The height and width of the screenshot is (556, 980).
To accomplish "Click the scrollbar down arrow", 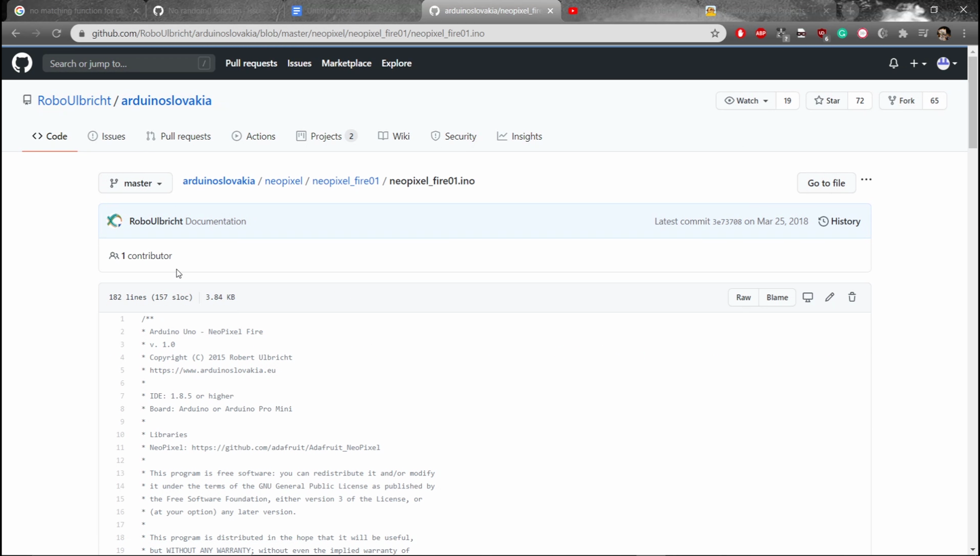I will point(973,549).
